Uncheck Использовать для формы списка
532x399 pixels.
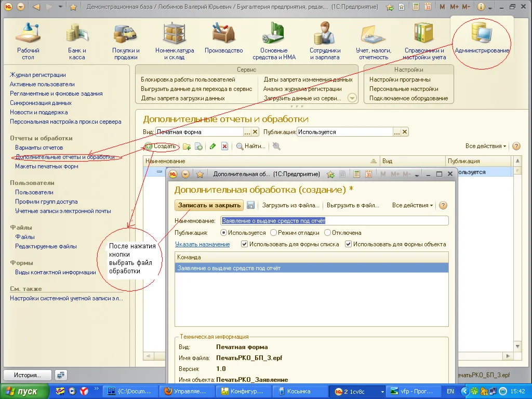(245, 244)
